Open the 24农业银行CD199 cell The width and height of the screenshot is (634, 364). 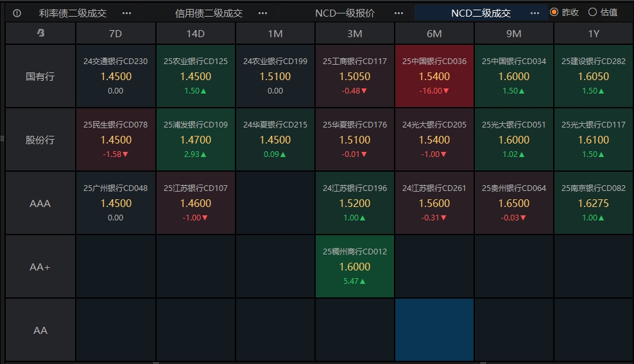275,76
